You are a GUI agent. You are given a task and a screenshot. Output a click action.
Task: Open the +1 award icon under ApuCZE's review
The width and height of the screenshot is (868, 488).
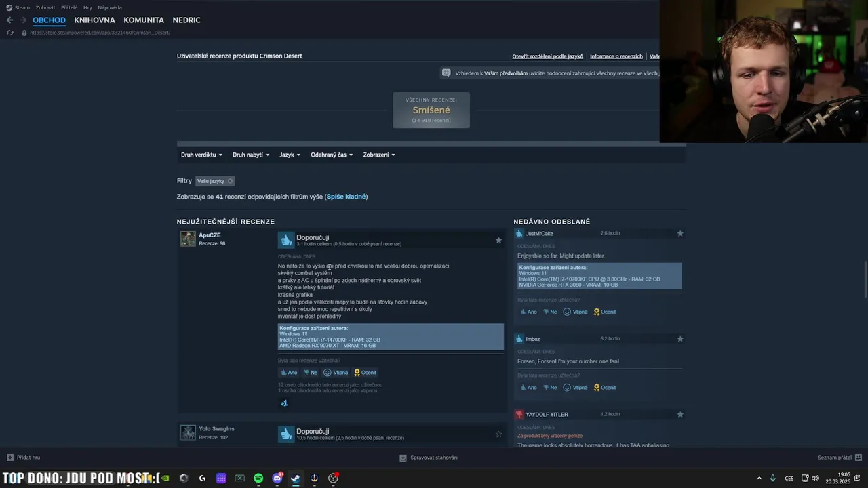[x=284, y=403]
